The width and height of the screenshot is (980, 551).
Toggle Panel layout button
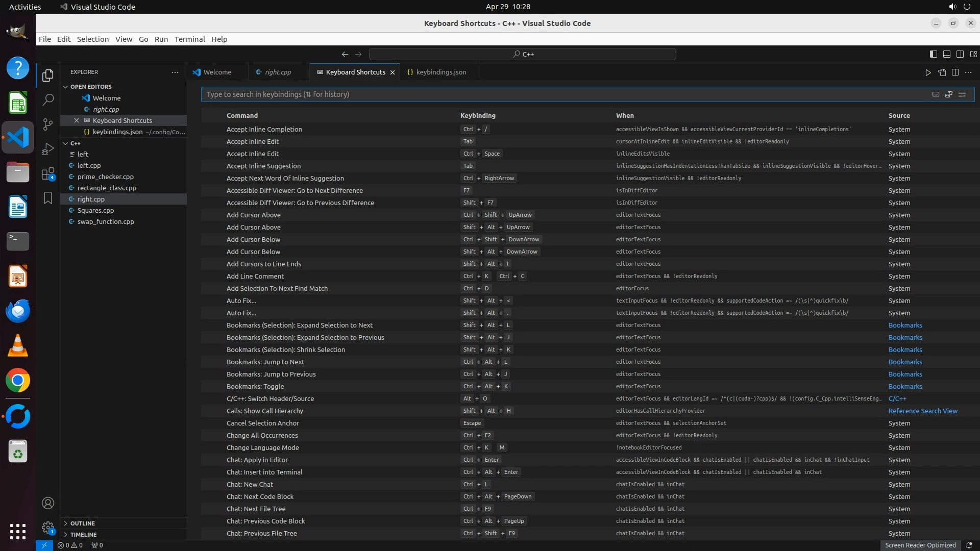click(946, 54)
